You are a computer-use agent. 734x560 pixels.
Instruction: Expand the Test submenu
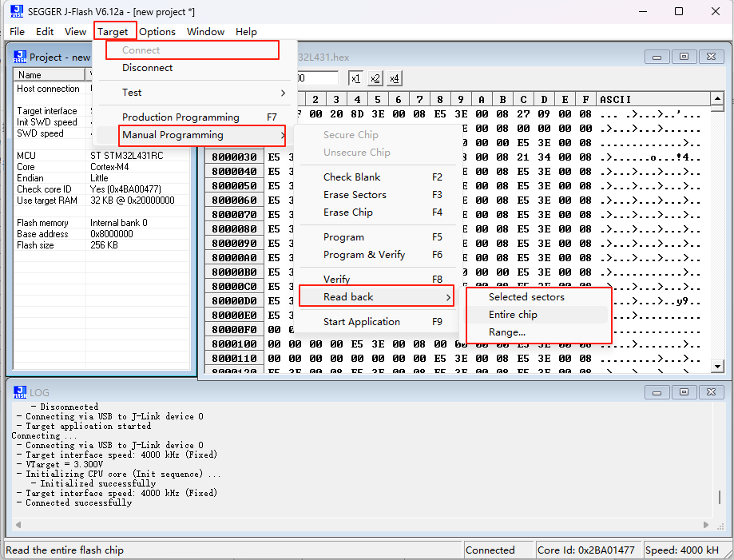pos(194,93)
